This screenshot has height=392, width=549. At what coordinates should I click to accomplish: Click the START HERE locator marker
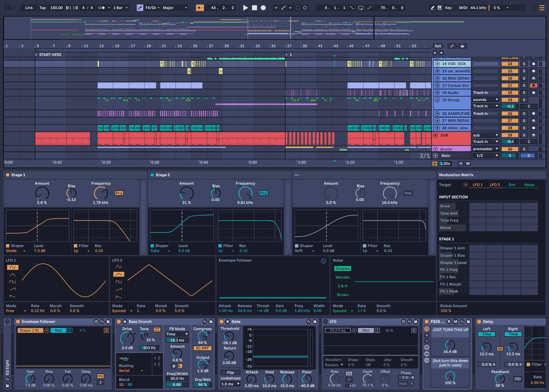pos(48,55)
